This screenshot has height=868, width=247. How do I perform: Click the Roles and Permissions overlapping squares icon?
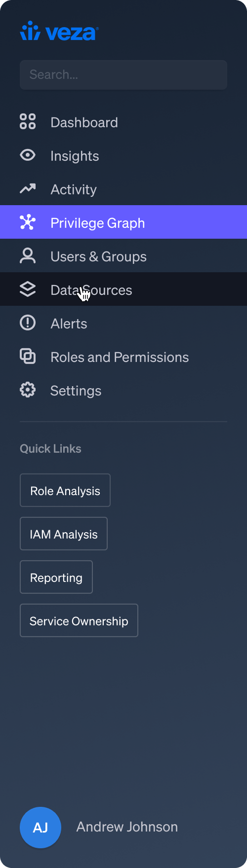click(28, 356)
